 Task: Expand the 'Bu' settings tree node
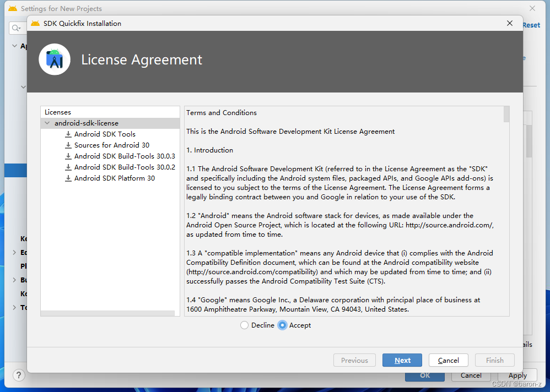[14, 280]
